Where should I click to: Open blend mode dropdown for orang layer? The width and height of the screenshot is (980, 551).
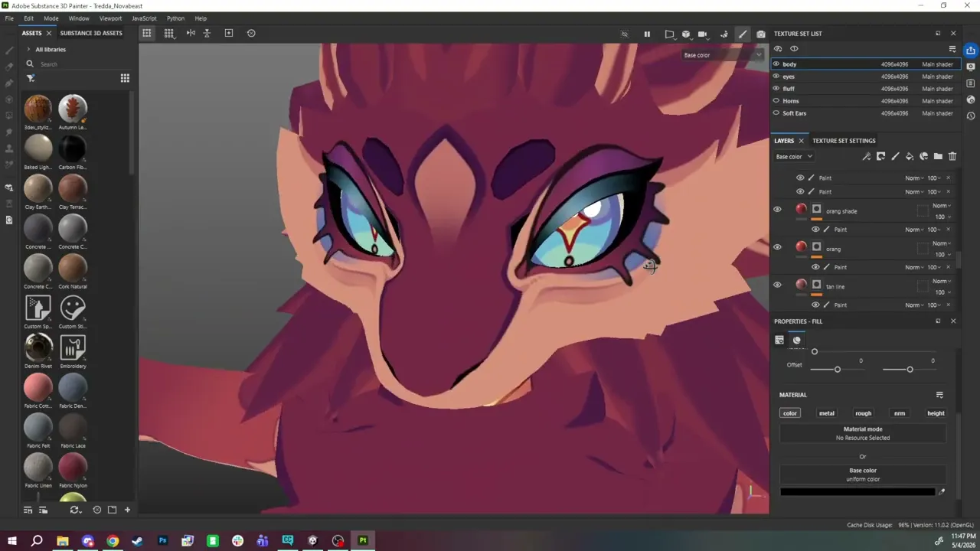pyautogui.click(x=942, y=243)
